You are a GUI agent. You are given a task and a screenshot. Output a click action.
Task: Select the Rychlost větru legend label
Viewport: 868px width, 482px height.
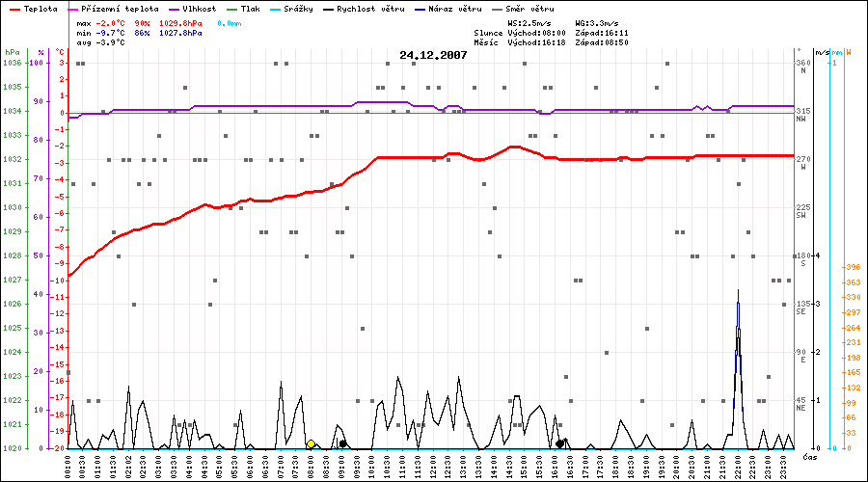pyautogui.click(x=370, y=9)
